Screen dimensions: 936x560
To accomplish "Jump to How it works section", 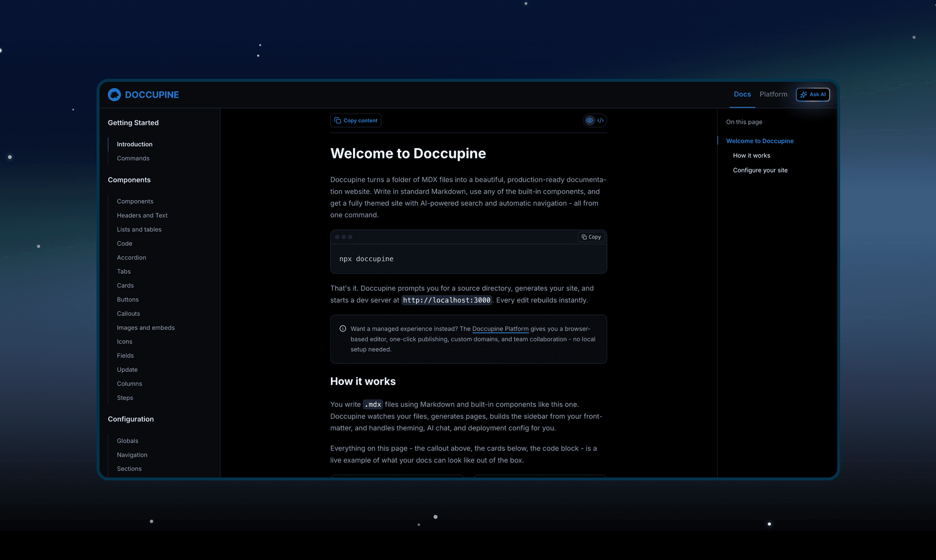I will pos(751,156).
